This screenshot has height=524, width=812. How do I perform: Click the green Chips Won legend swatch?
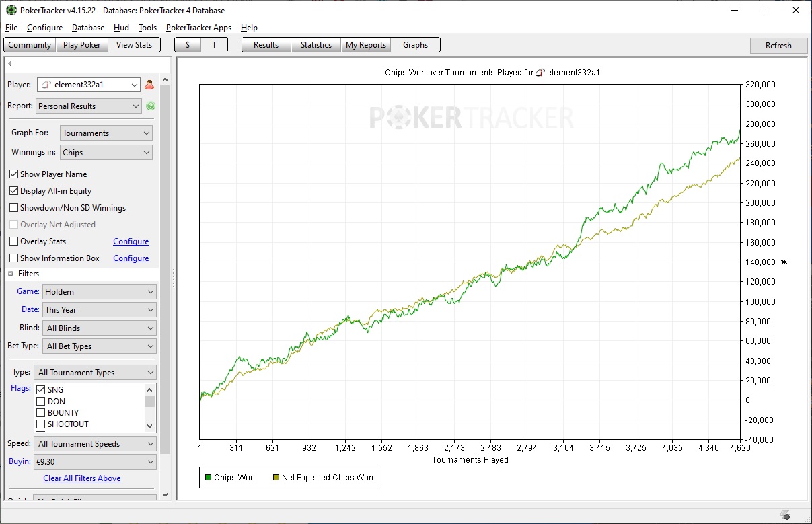[208, 478]
